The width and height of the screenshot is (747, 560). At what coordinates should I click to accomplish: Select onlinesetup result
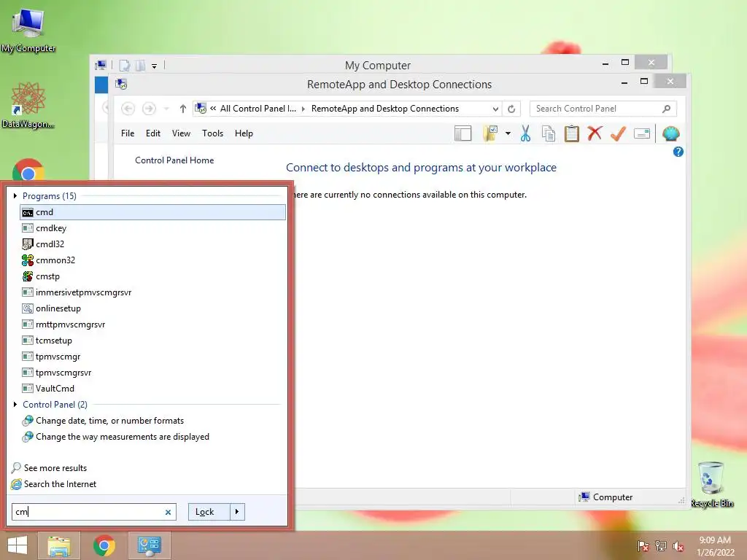tap(153, 308)
